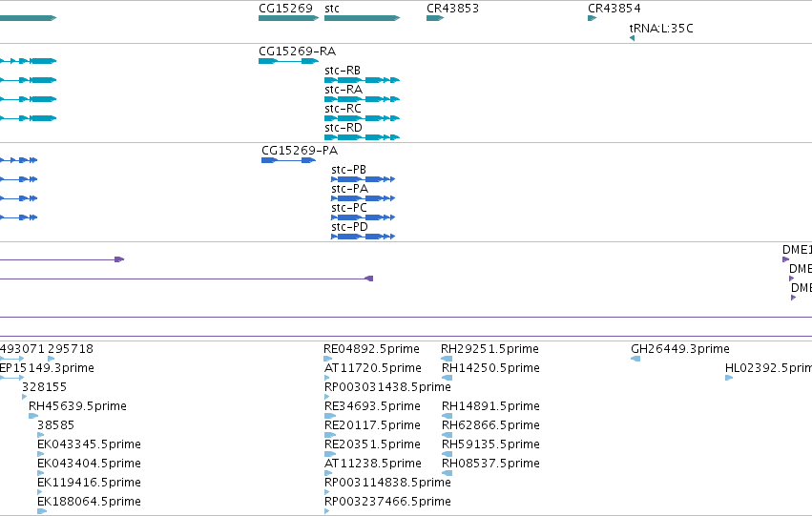Click the RH62866.5prime EST label
Image resolution: width=812 pixels, height=516 pixels.
tap(490, 425)
